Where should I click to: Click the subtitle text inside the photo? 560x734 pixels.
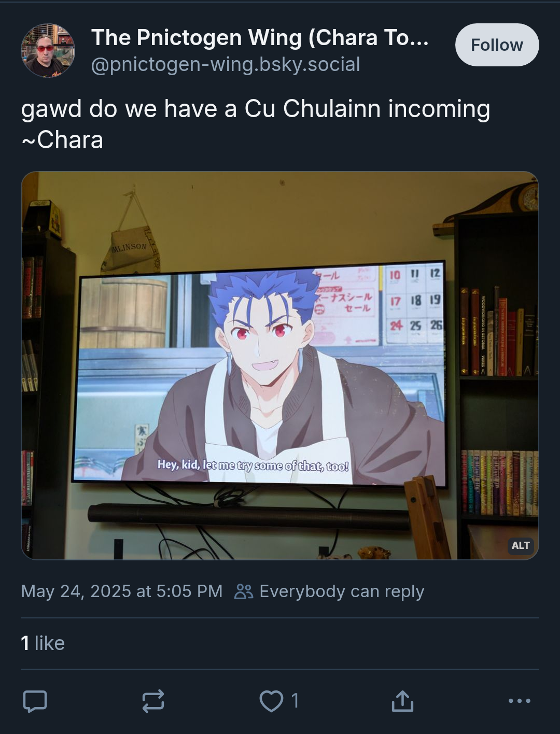coord(253,465)
